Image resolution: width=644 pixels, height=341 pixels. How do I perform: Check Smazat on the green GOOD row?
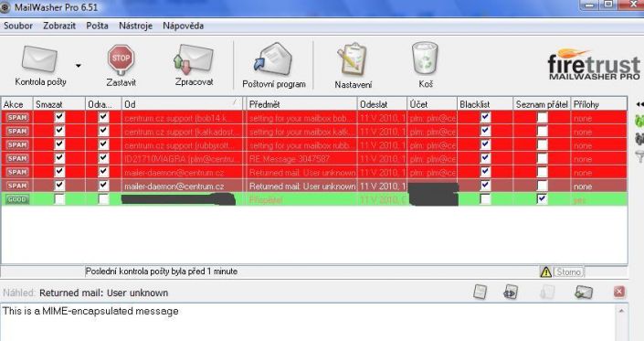coord(59,199)
